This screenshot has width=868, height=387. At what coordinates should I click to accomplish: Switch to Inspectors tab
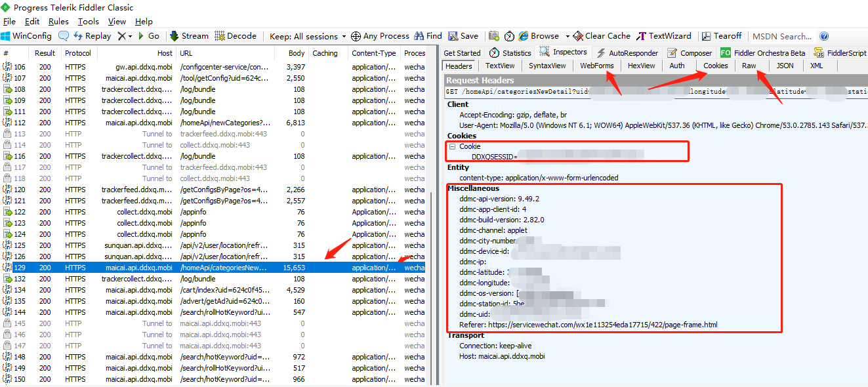564,52
